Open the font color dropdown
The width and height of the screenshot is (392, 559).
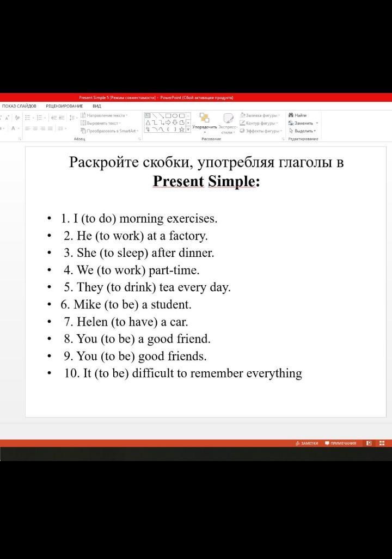[x=18, y=128]
